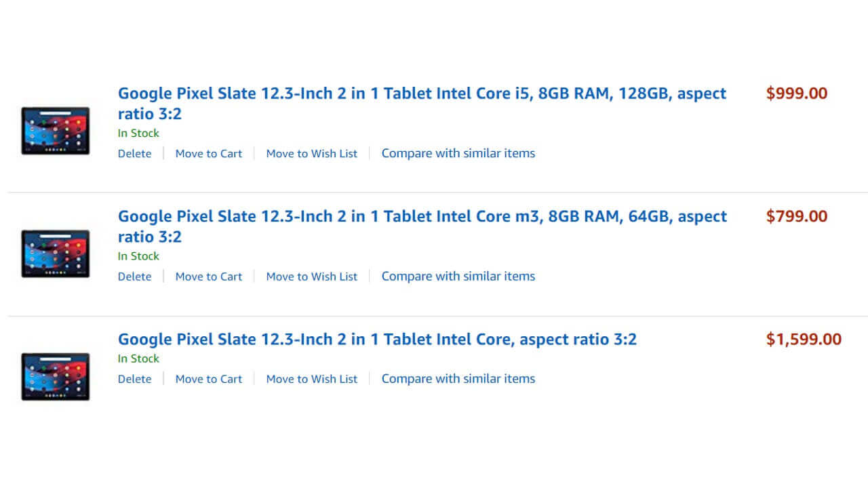The image size is (868, 488).
Task: Compare the $1,599.00 Slate with similar items
Action: click(x=458, y=378)
